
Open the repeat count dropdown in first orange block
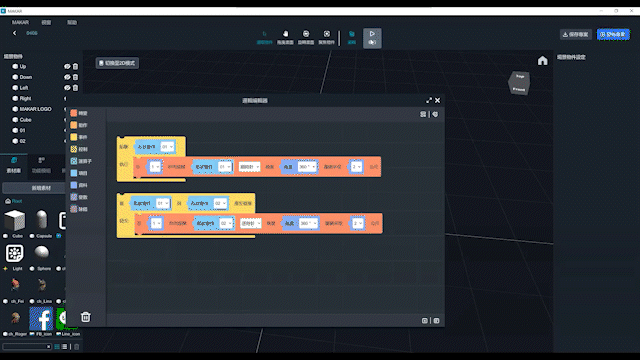click(155, 167)
